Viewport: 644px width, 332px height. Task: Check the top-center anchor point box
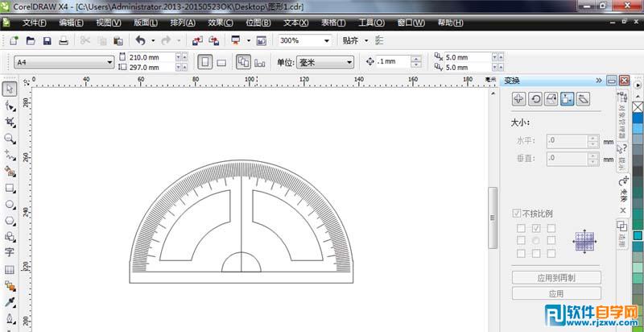click(535, 228)
